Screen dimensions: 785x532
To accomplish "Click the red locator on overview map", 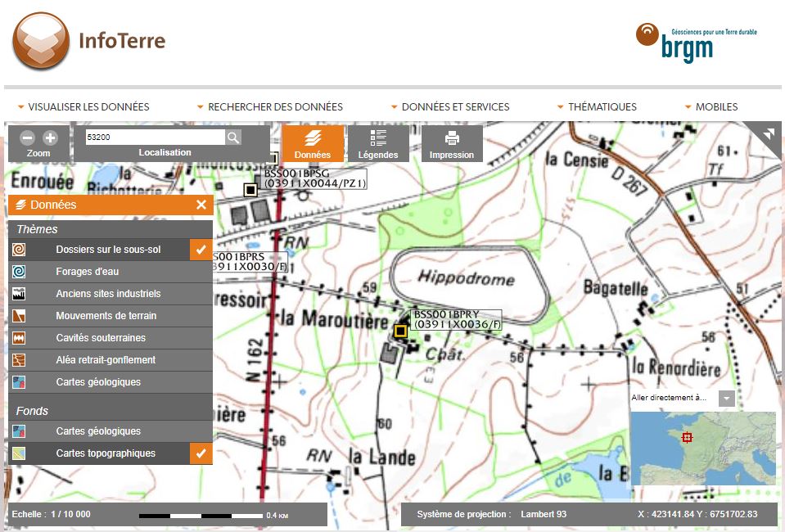I will [x=688, y=437].
